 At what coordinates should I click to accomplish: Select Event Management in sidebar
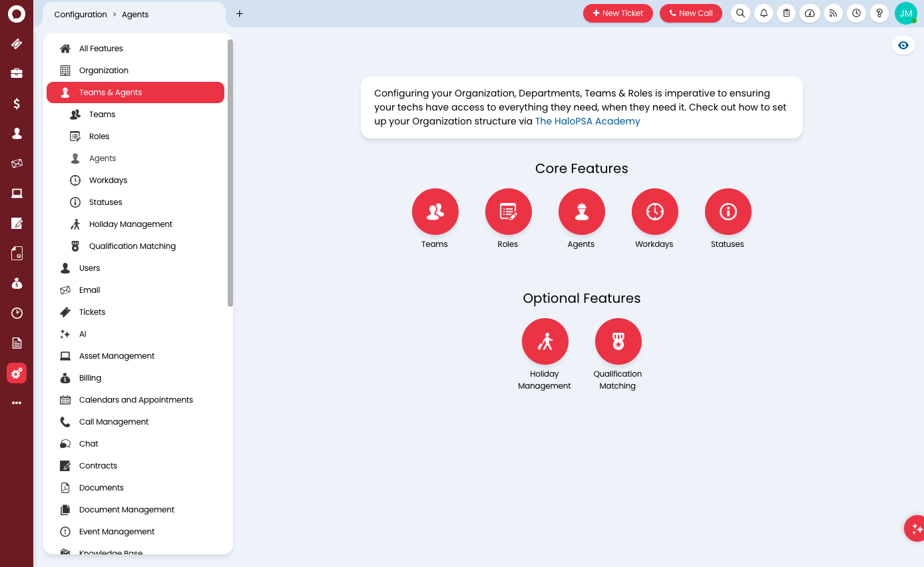click(x=135, y=532)
